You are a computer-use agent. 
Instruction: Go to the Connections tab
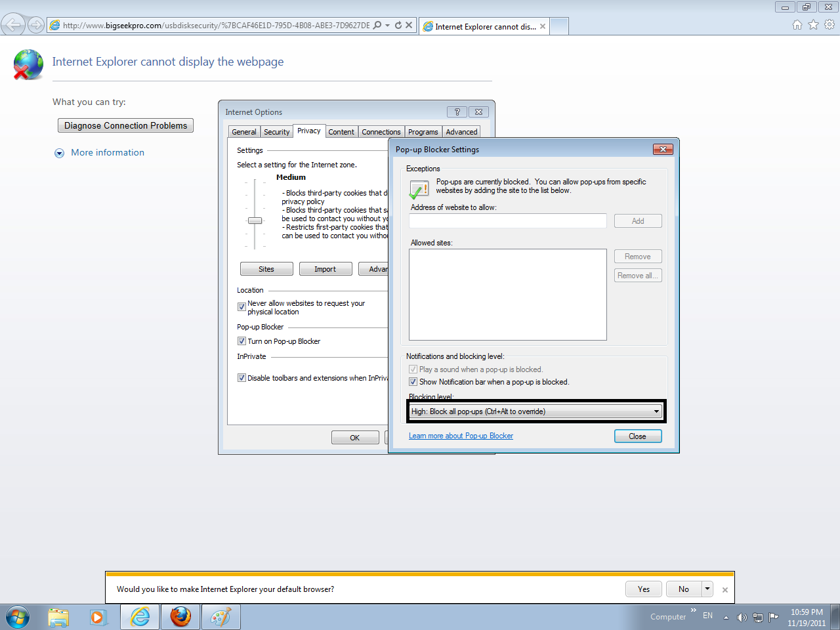click(381, 132)
